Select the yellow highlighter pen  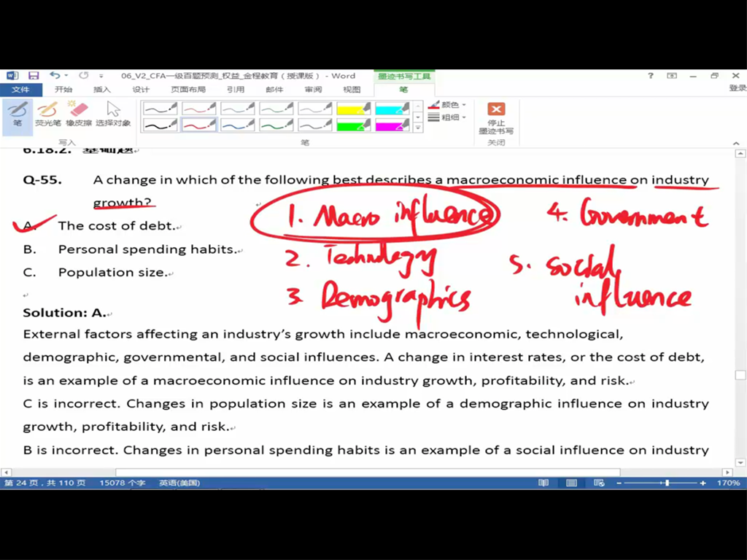point(354,109)
